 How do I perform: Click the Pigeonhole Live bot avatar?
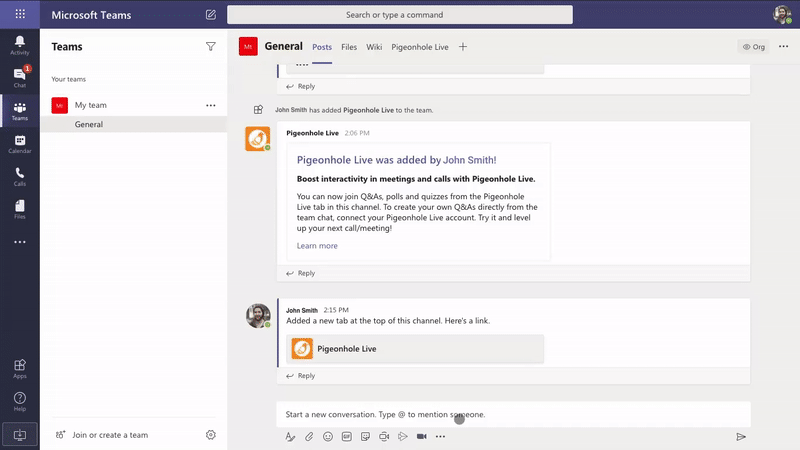pos(258,139)
